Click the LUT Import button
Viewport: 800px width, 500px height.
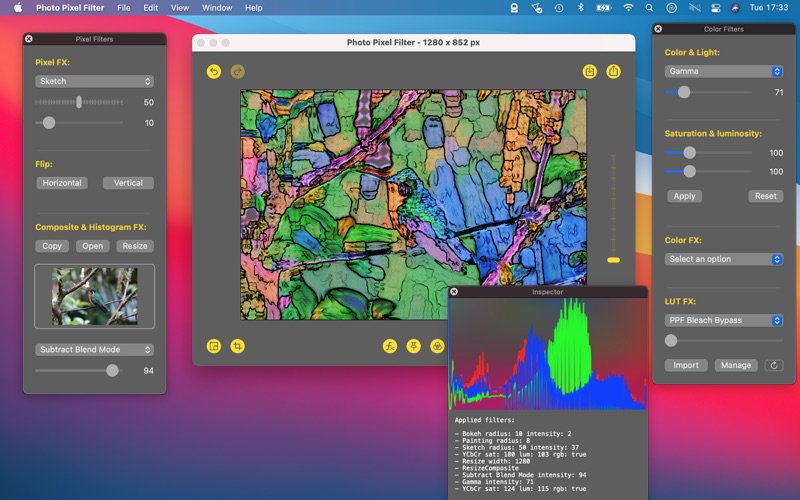tap(686, 365)
